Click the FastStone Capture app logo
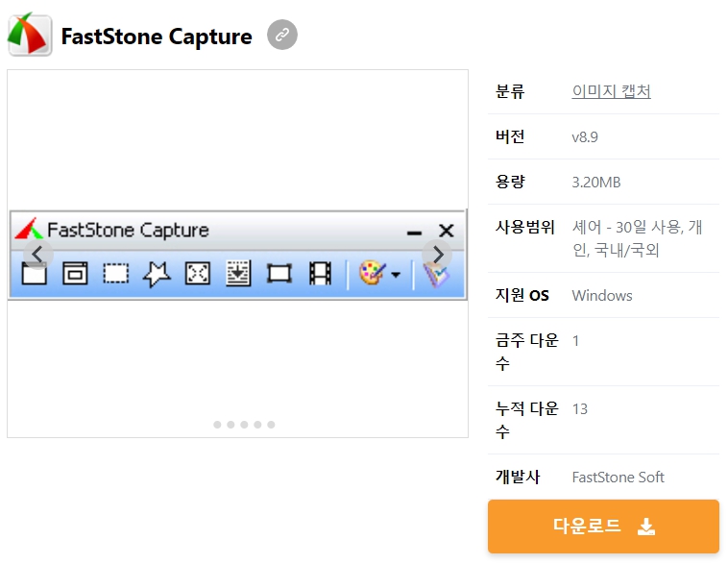 click(x=30, y=35)
